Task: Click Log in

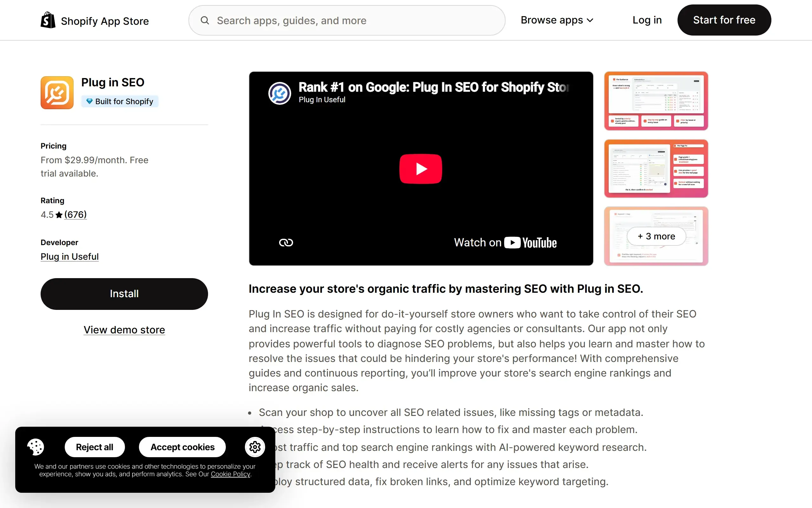Action: click(x=647, y=20)
